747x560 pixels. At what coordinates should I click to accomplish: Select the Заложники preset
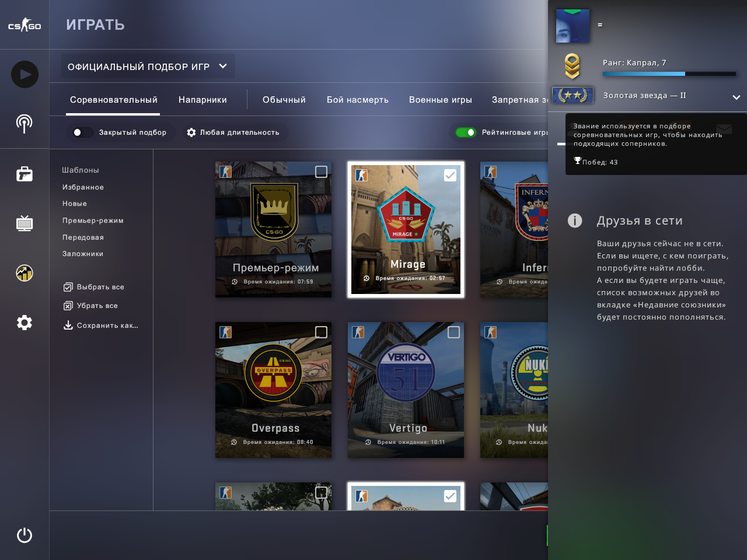pos(83,254)
